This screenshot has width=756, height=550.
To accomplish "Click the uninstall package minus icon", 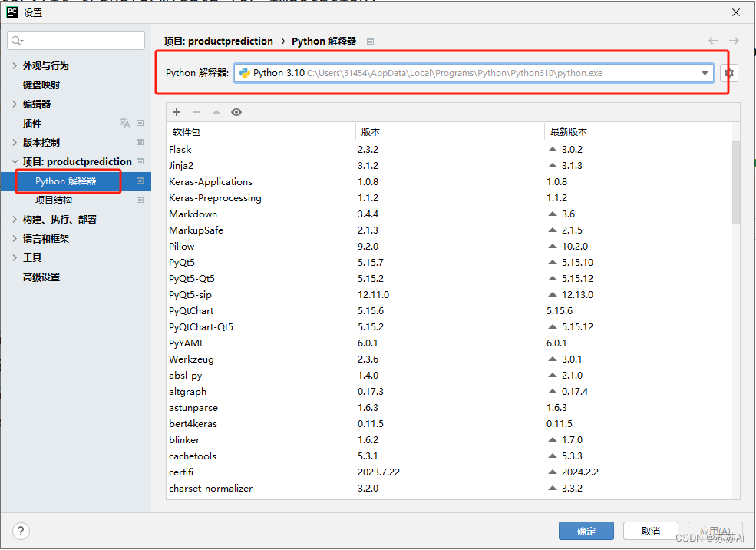I will (x=196, y=112).
